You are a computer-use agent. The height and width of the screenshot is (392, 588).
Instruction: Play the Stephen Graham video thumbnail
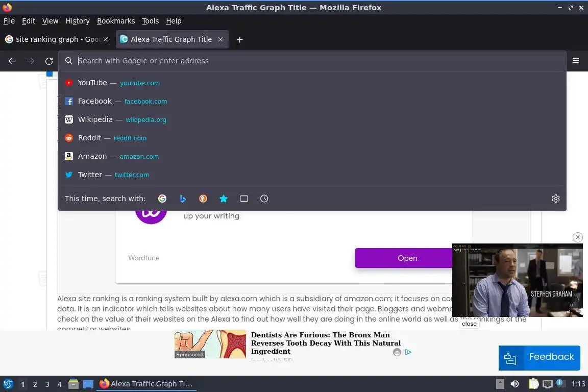point(518,280)
